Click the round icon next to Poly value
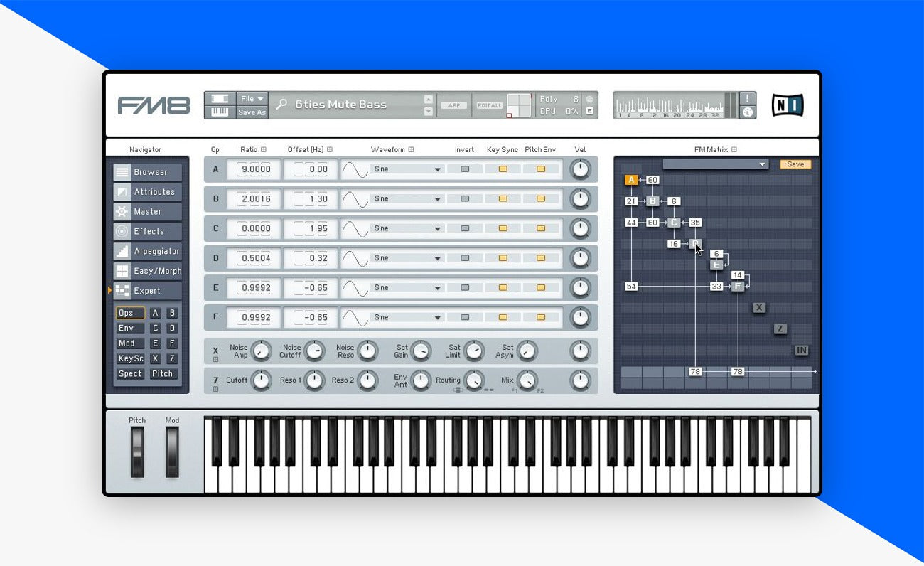Image resolution: width=924 pixels, height=566 pixels. point(589,99)
